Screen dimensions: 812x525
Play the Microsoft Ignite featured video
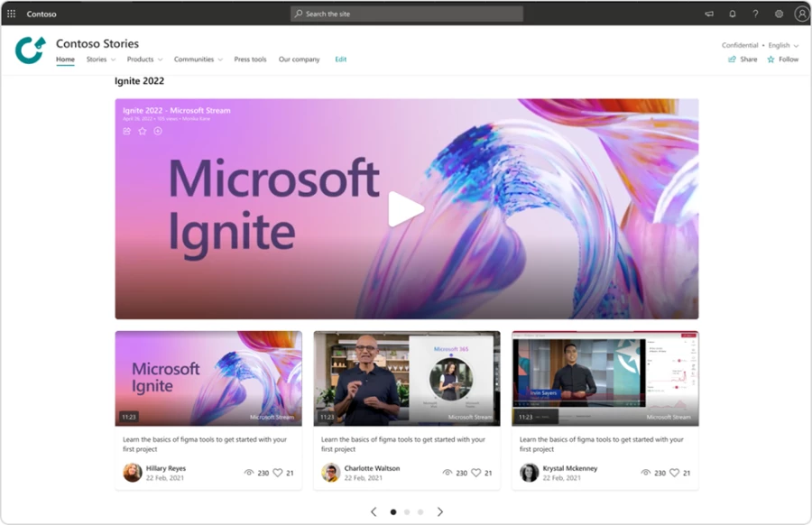click(406, 209)
